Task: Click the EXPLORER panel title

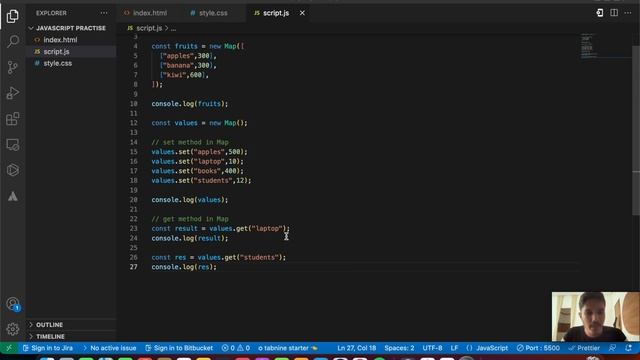Action: (51, 13)
